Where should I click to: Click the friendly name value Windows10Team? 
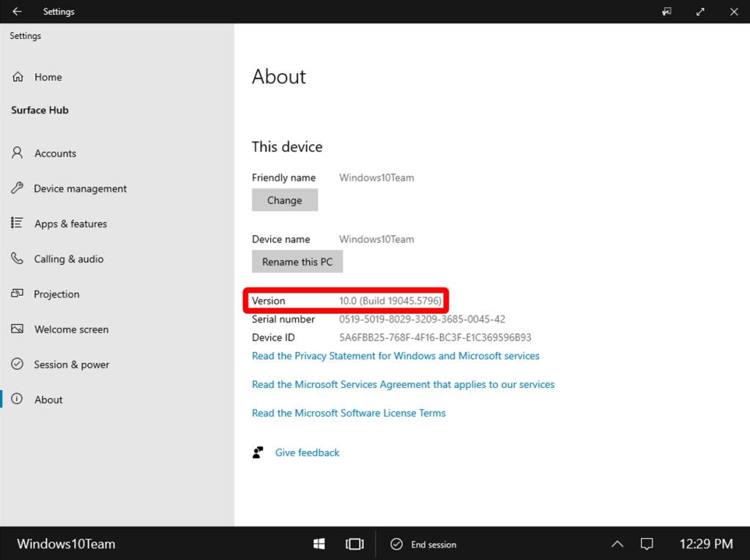pyautogui.click(x=376, y=177)
